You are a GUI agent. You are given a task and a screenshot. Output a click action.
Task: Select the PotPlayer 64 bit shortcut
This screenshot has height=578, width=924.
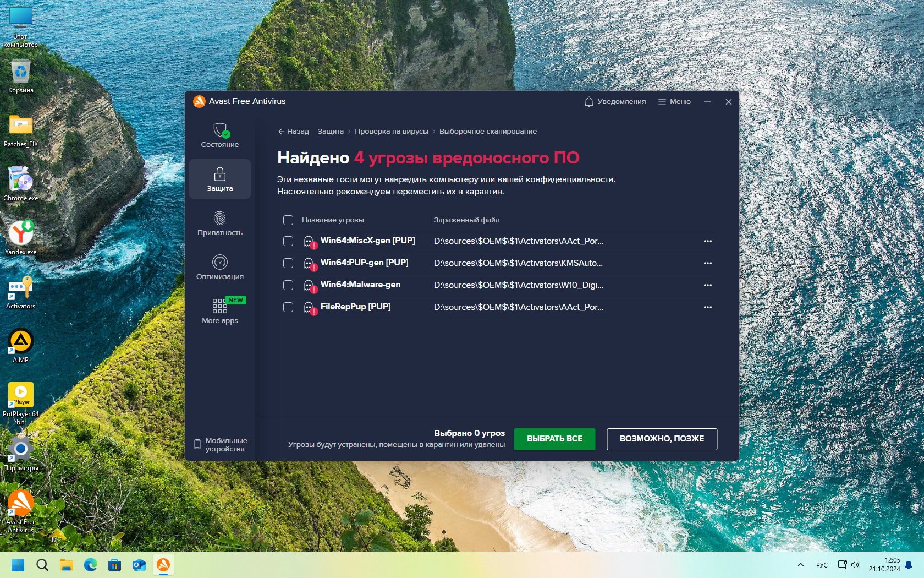21,403
